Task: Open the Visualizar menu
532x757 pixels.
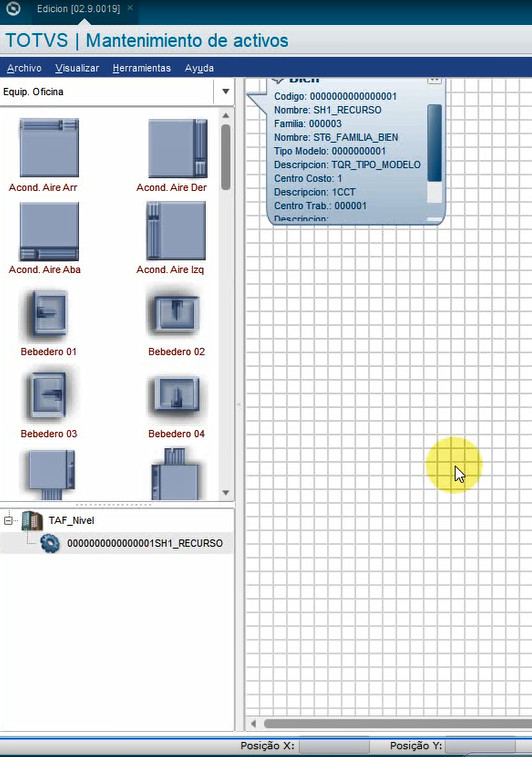Action: pyautogui.click(x=77, y=68)
